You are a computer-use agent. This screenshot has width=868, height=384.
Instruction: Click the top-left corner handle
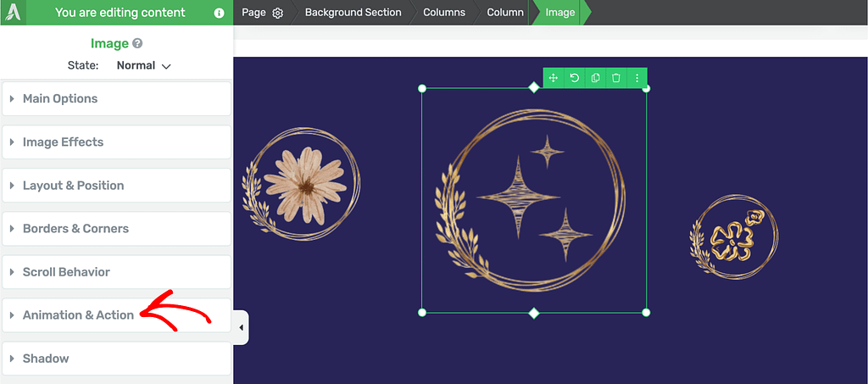point(422,88)
